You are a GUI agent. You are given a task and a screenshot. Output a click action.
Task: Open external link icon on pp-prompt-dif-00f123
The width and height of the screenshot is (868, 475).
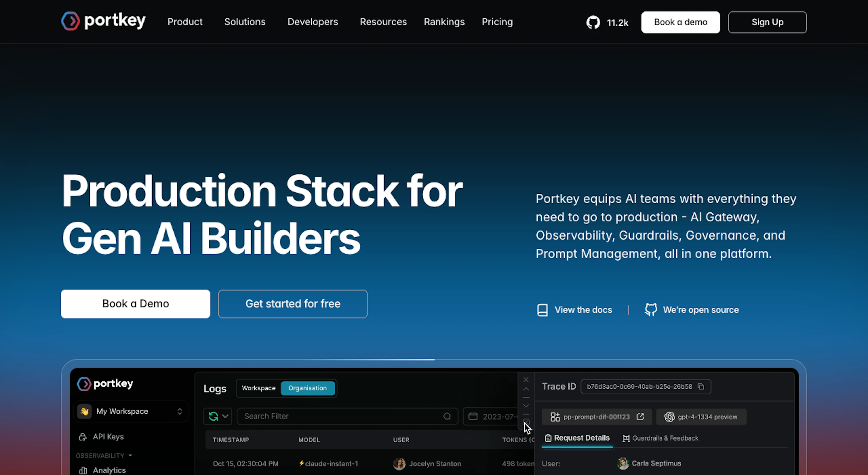(x=640, y=417)
